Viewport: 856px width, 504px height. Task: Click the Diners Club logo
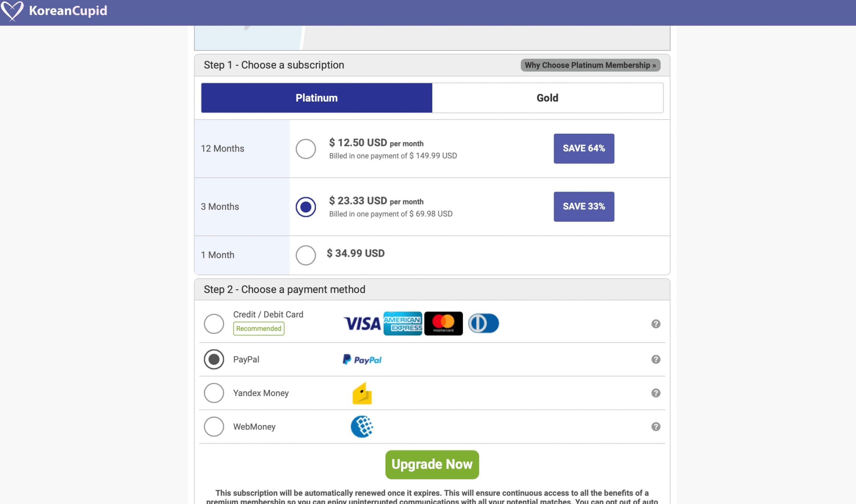pos(484,323)
